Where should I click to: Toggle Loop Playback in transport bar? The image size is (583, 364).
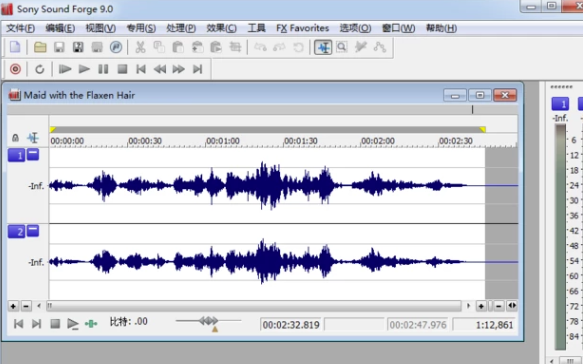click(40, 69)
